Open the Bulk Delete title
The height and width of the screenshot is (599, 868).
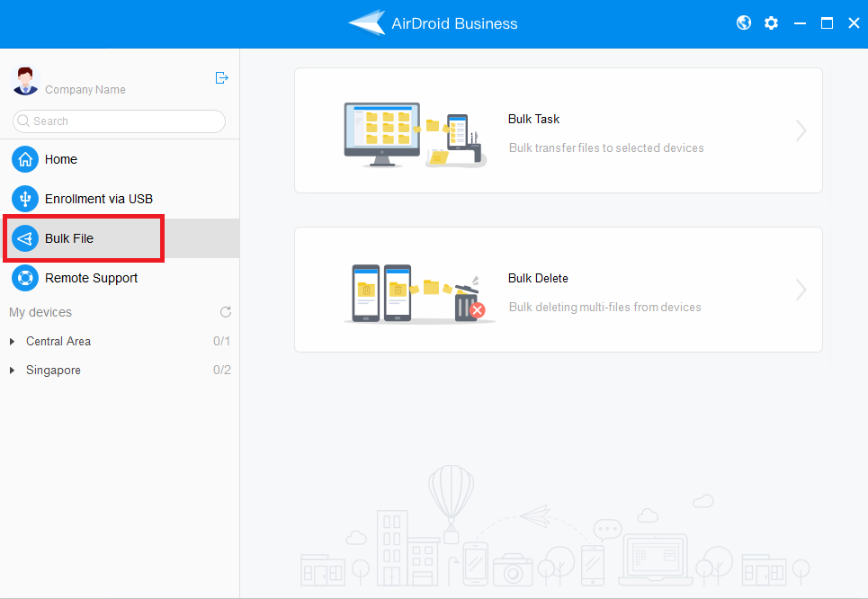coord(538,278)
